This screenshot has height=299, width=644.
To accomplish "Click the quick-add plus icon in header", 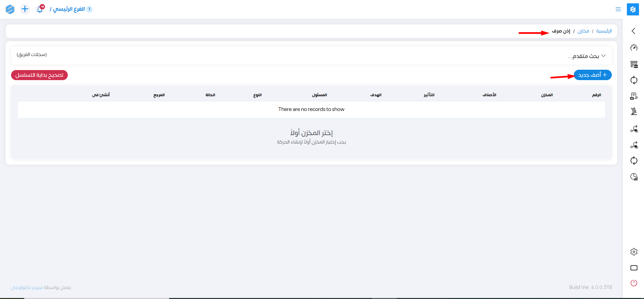I will click(25, 9).
